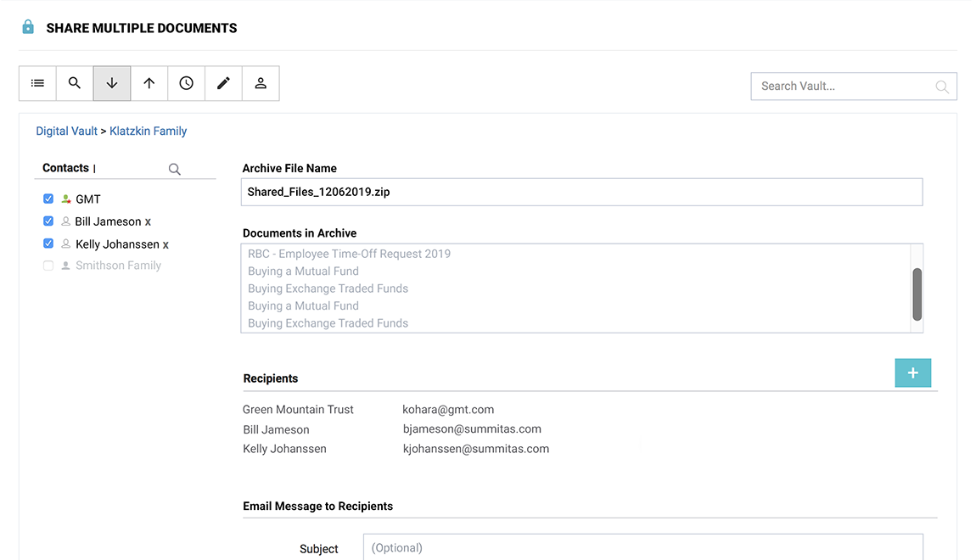Select the download arrow toolbar icon

(112, 83)
